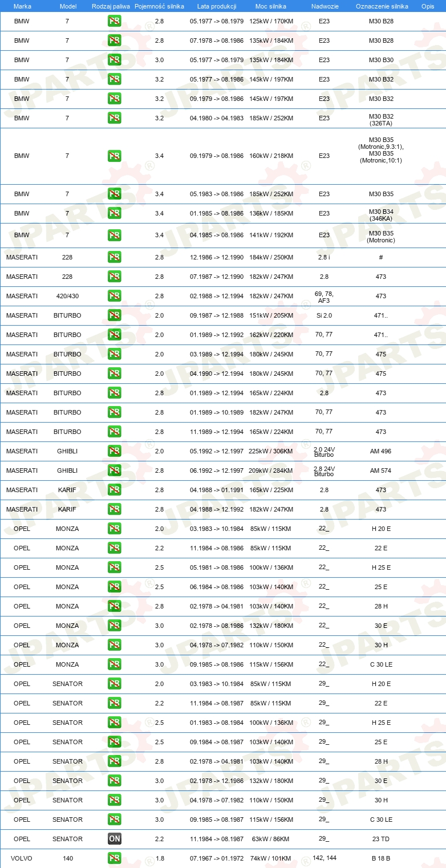The image size is (446, 868).
Task: Click the 07.1967 -> 01.1972 production years cell
Action: 217,858
